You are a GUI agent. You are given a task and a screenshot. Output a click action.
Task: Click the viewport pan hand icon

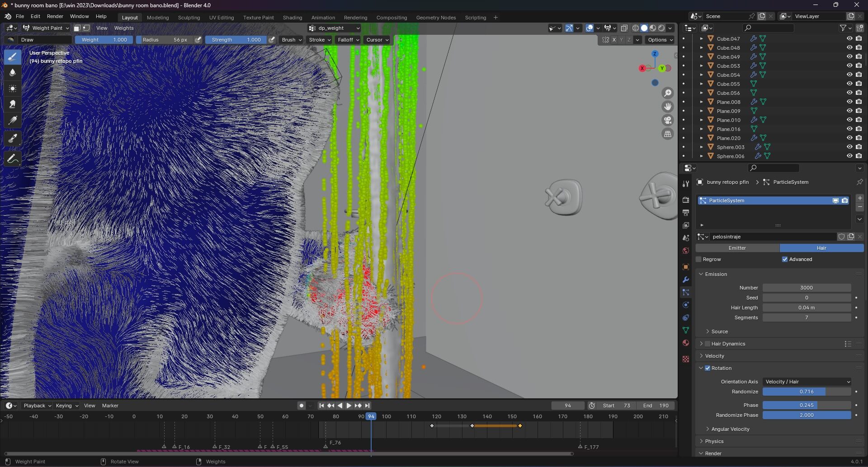(x=668, y=107)
